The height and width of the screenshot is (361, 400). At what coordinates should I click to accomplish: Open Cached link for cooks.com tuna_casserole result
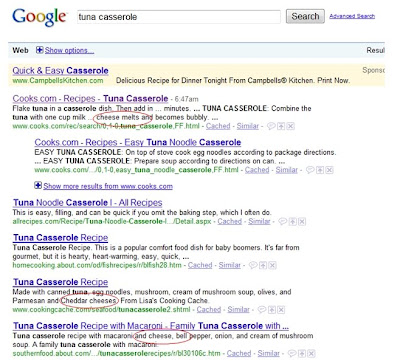(218, 126)
